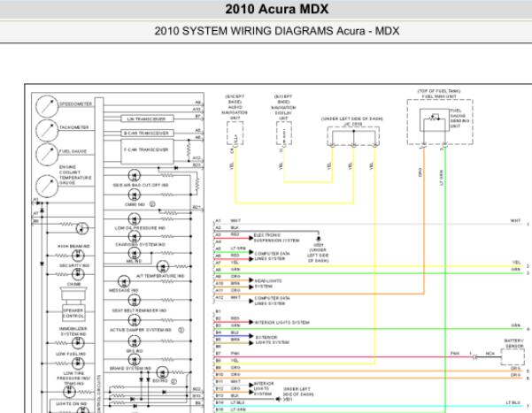Click the audio navigation unit dashed connector box
Image resolution: width=532 pixels, height=413 pixels.
[235, 134]
